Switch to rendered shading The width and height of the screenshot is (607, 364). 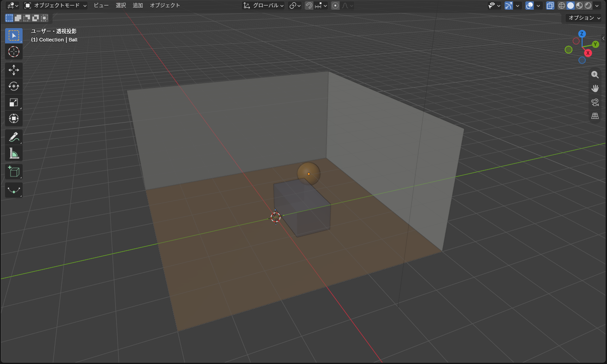(588, 6)
